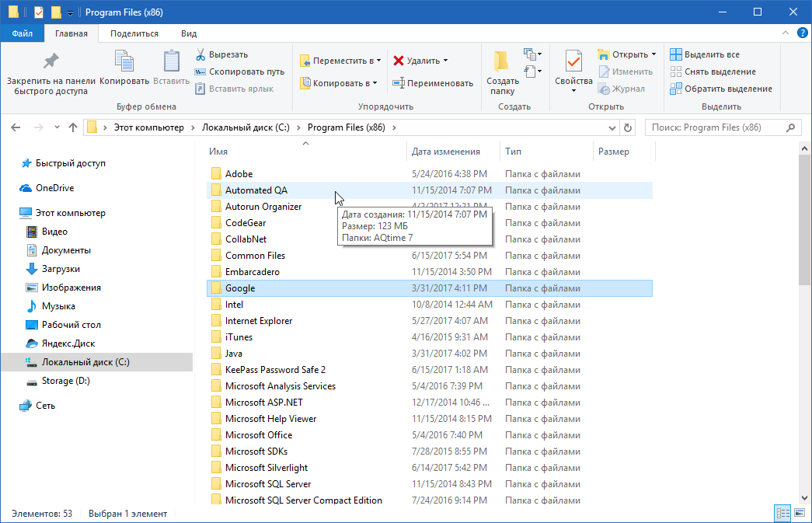This screenshot has height=523, width=812.
Task: Select Сеть in navigation pane
Action: click(37, 406)
